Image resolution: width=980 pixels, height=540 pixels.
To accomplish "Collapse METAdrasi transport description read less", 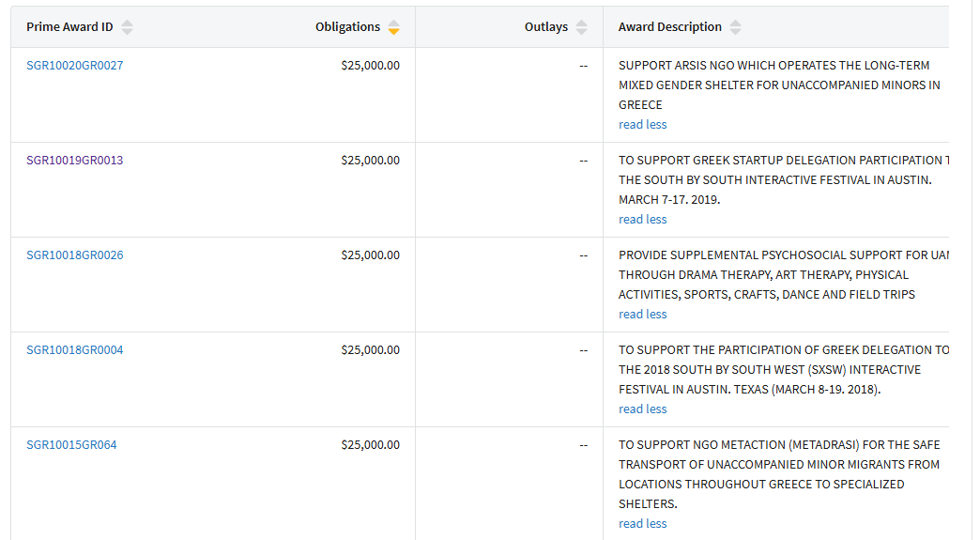I will pos(642,524).
